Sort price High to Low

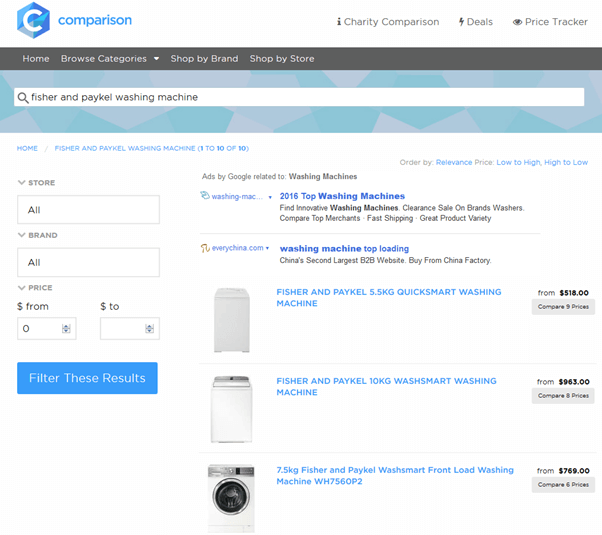[x=566, y=162]
